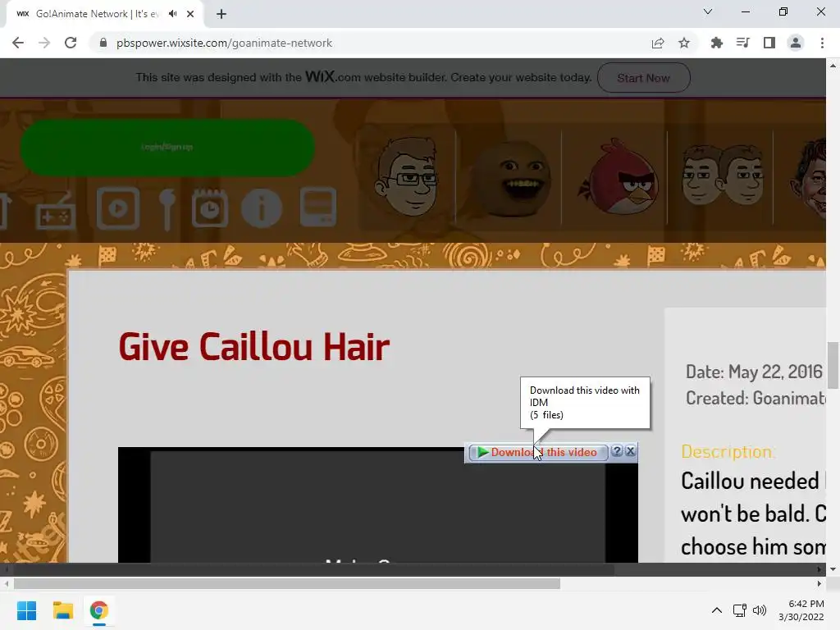The width and height of the screenshot is (840, 630).
Task: Click the horizontal scroll-right arrow
Action: pos(819,584)
